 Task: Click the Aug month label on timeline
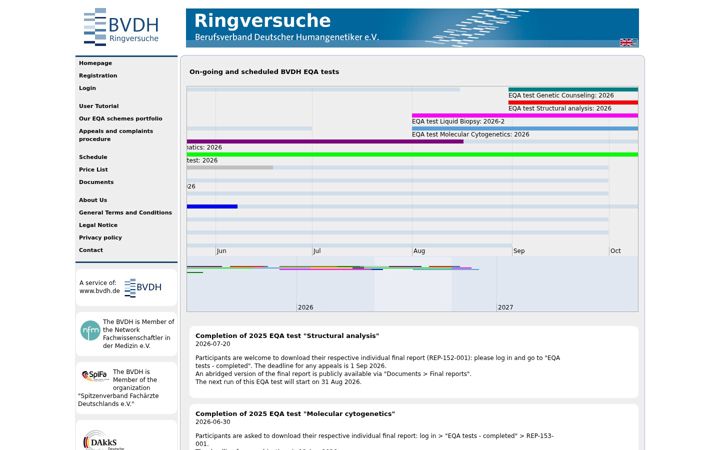419,251
